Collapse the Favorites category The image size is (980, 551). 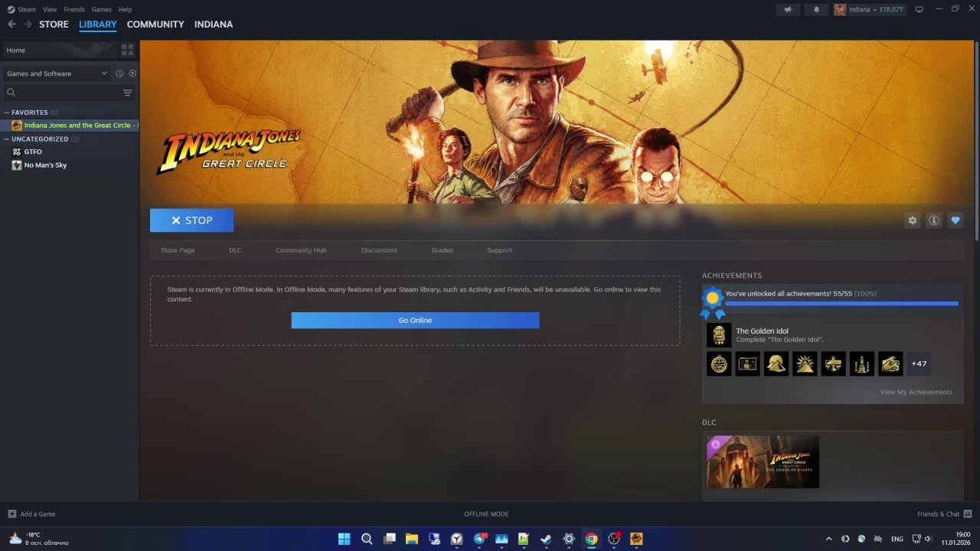pyautogui.click(x=7, y=112)
